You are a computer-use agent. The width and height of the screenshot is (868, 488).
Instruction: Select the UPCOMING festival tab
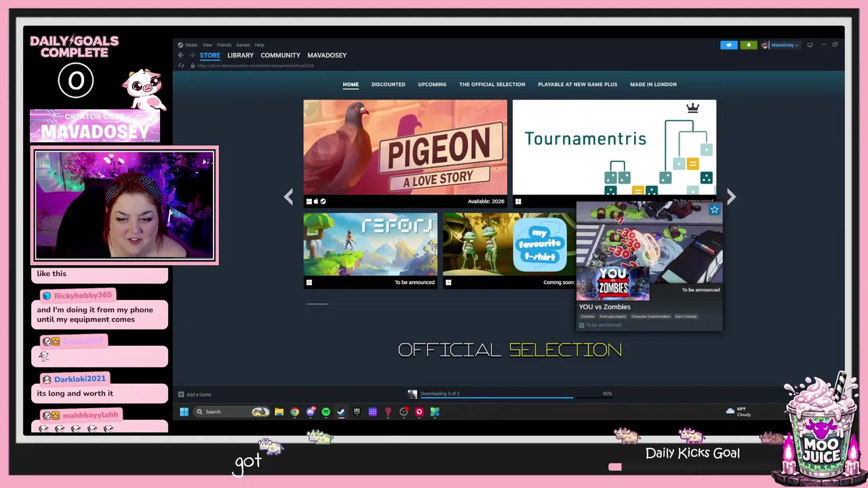(x=432, y=84)
